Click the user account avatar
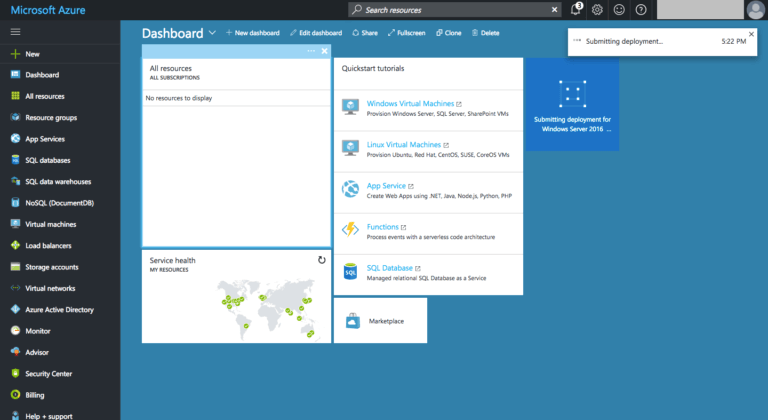768x420 pixels. coord(755,10)
